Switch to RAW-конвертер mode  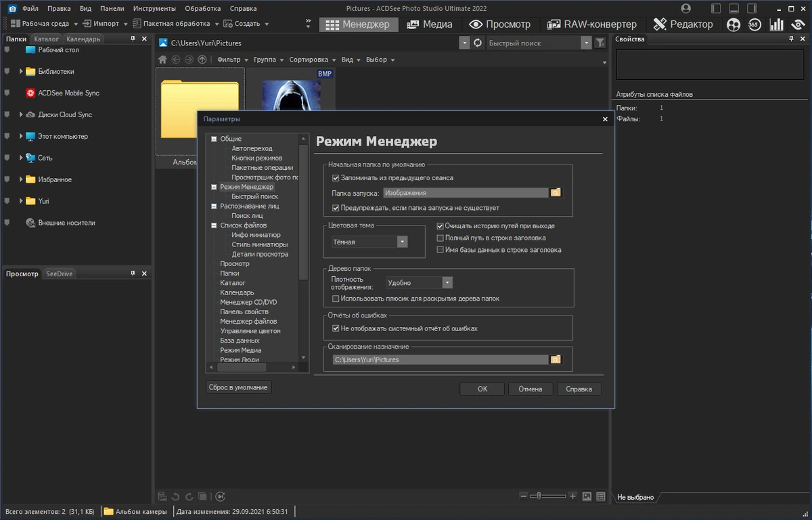coord(591,24)
